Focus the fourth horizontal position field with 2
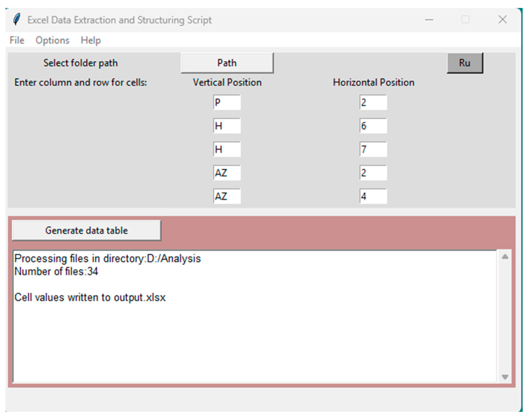528x420 pixels. point(373,173)
